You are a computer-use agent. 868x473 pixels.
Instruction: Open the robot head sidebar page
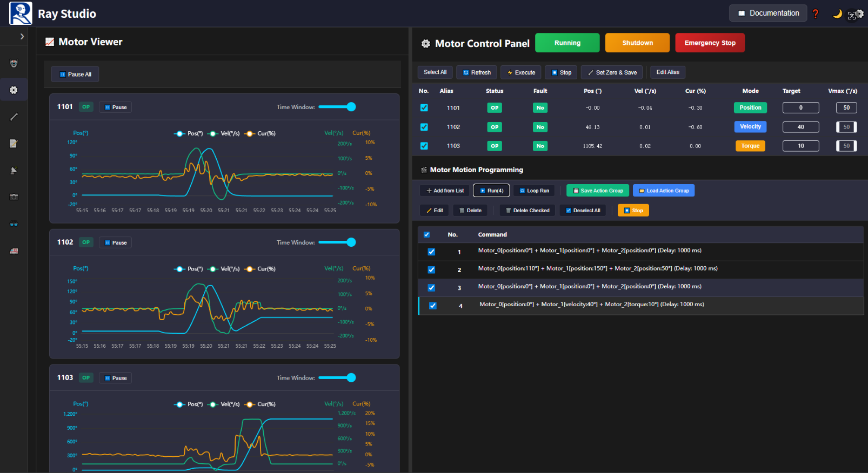[14, 64]
